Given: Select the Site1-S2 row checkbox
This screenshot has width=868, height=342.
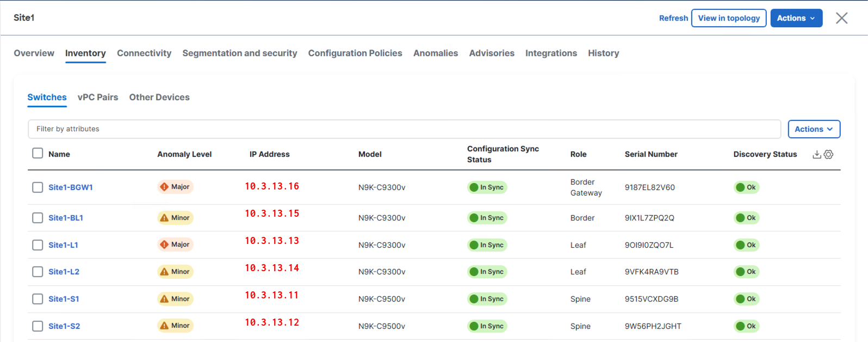Looking at the screenshot, I should click(x=38, y=326).
